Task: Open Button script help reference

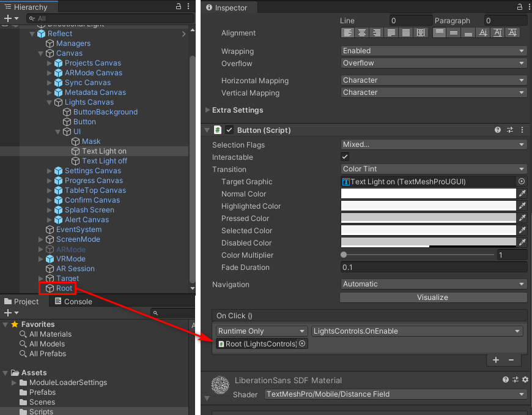Action: coord(498,130)
